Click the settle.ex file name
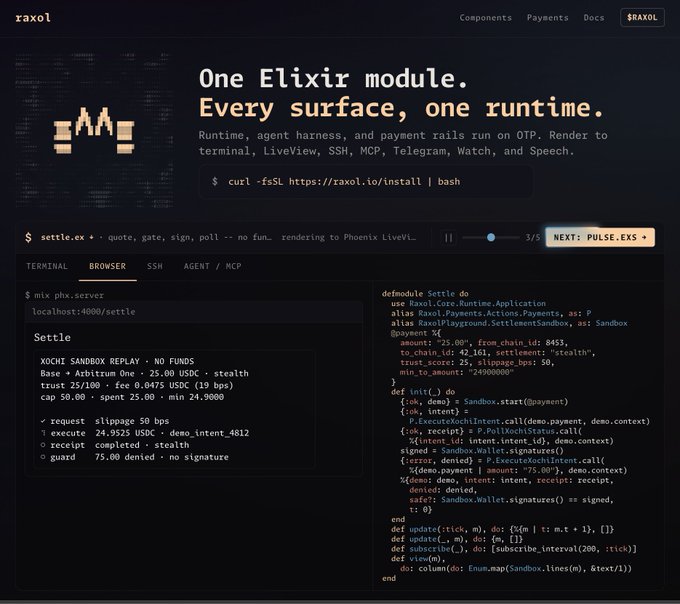The width and height of the screenshot is (680, 604). pos(62,237)
